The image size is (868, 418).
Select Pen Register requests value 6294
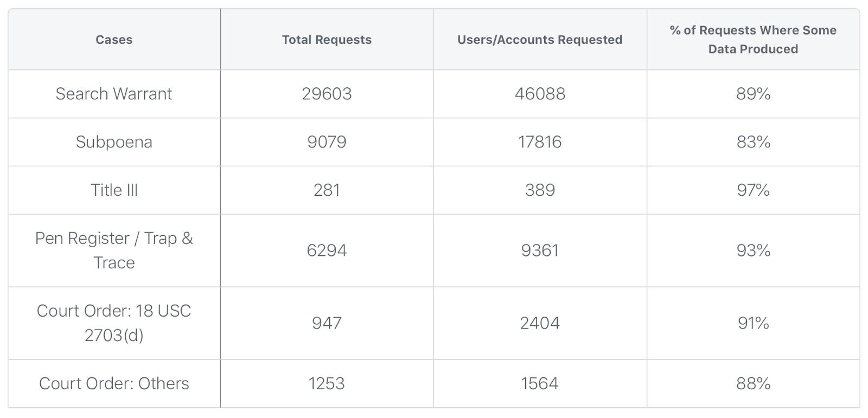pos(327,250)
